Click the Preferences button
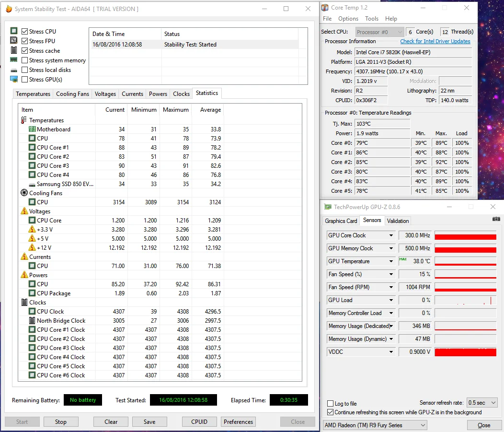The image size is (504, 432). click(x=238, y=422)
